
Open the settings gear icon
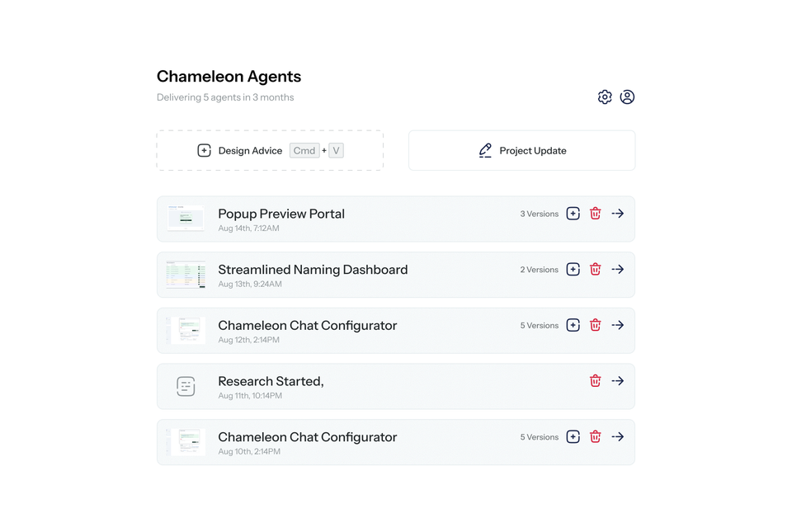point(605,97)
